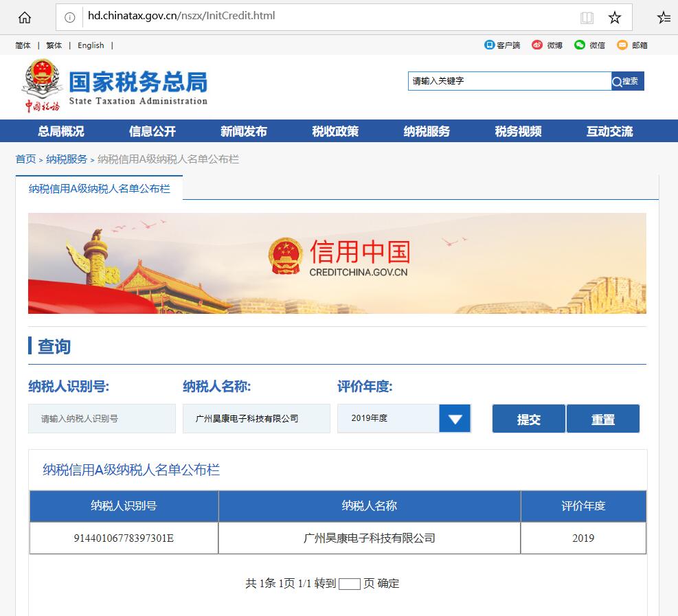This screenshot has width=678, height=616.
Task: Add page to favorites star icon
Action: pos(614,17)
